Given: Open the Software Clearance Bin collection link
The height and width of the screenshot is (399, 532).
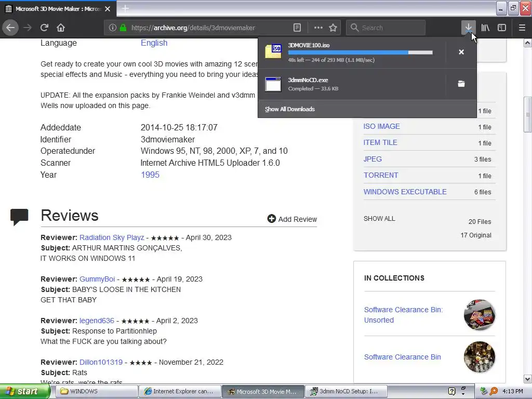Looking at the screenshot, I should (403, 357).
